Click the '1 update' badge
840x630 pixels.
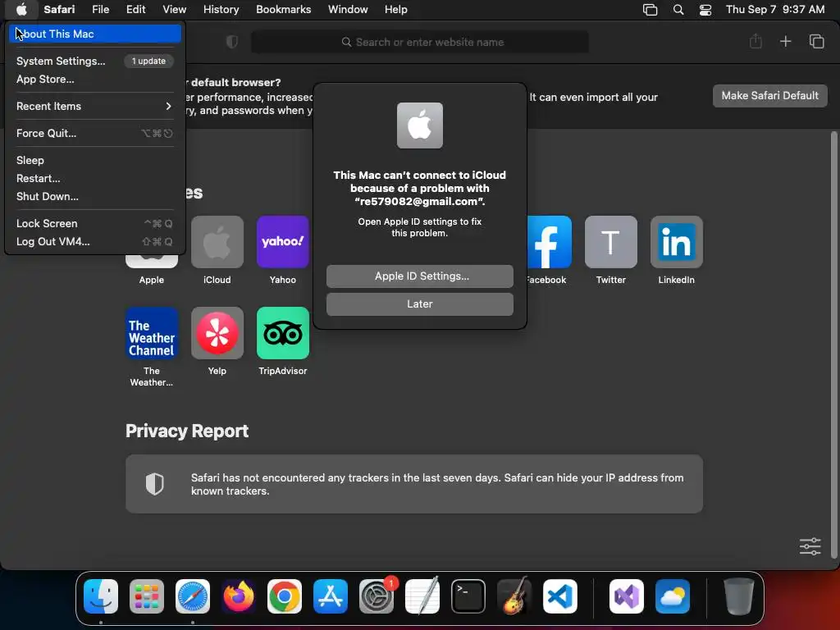149,61
